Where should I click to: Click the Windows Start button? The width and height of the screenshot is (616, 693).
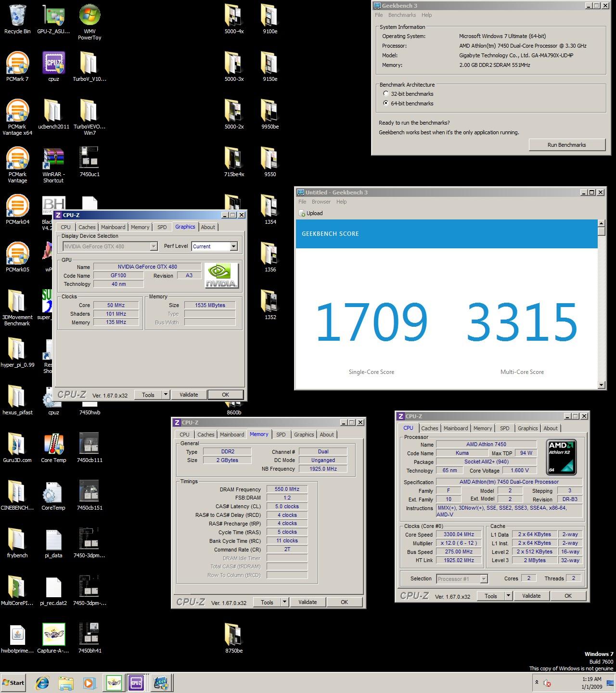pos(13,683)
